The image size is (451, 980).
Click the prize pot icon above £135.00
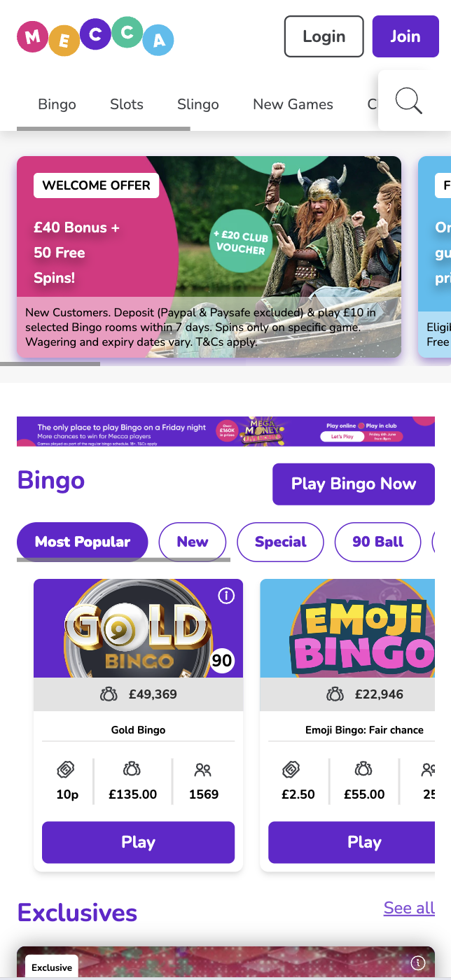tap(132, 769)
